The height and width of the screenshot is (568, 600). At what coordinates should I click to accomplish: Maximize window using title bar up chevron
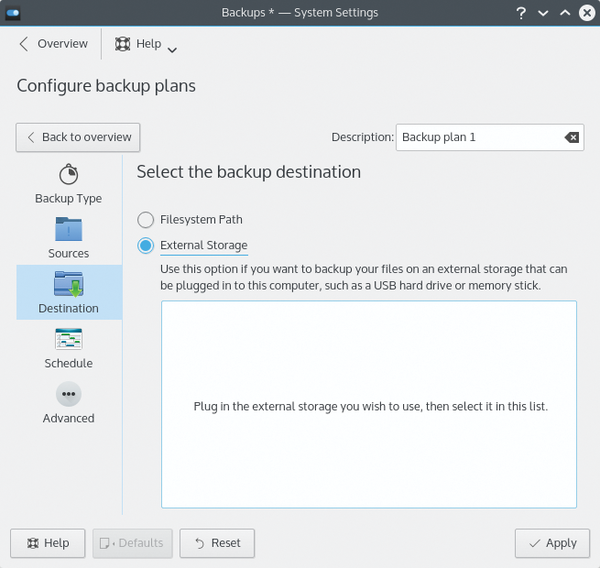coord(565,13)
